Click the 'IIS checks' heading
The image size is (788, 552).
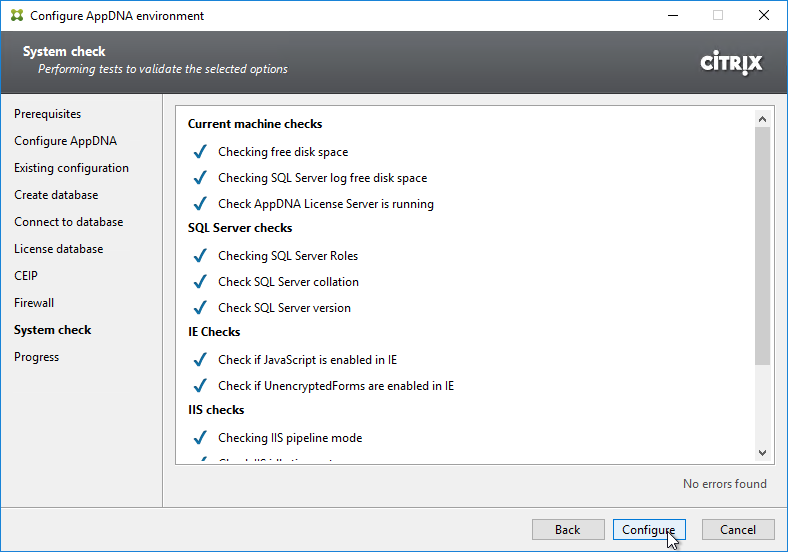click(216, 410)
